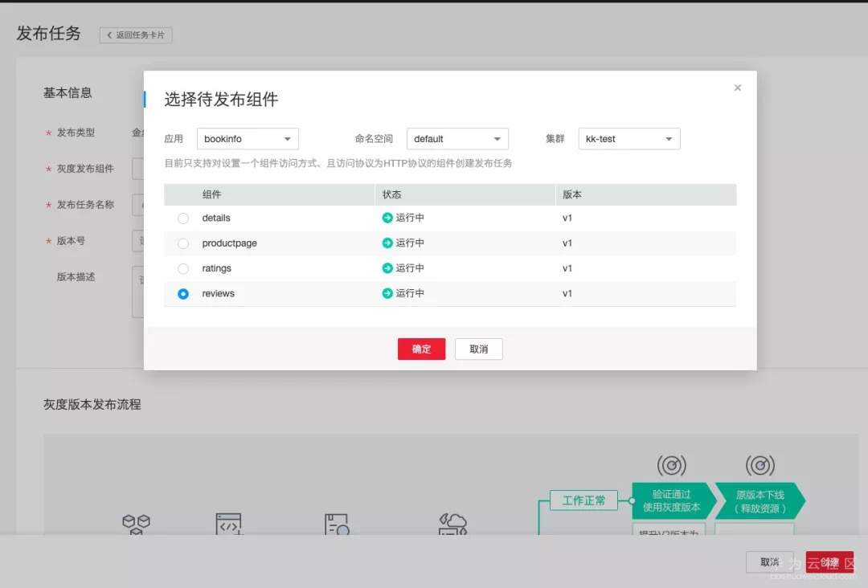Viewport: 868px width, 588px height.
Task: Click the stacked cubes flow icon
Action: (x=136, y=524)
